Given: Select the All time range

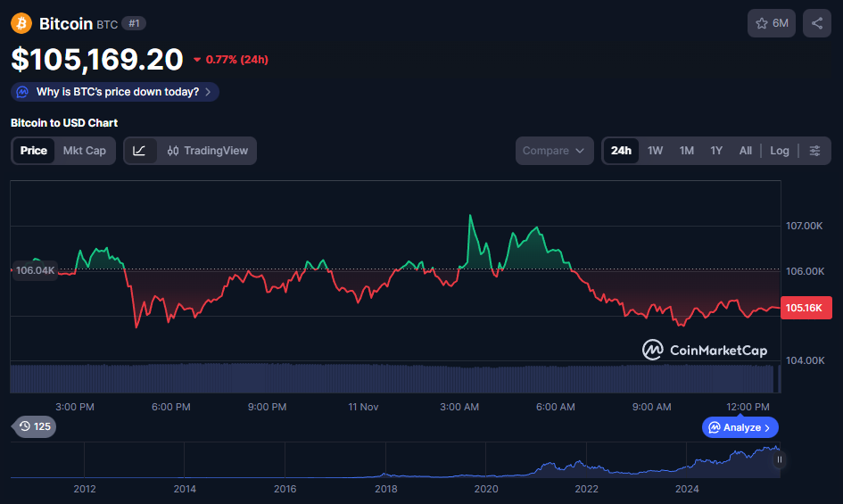Looking at the screenshot, I should click(x=745, y=151).
